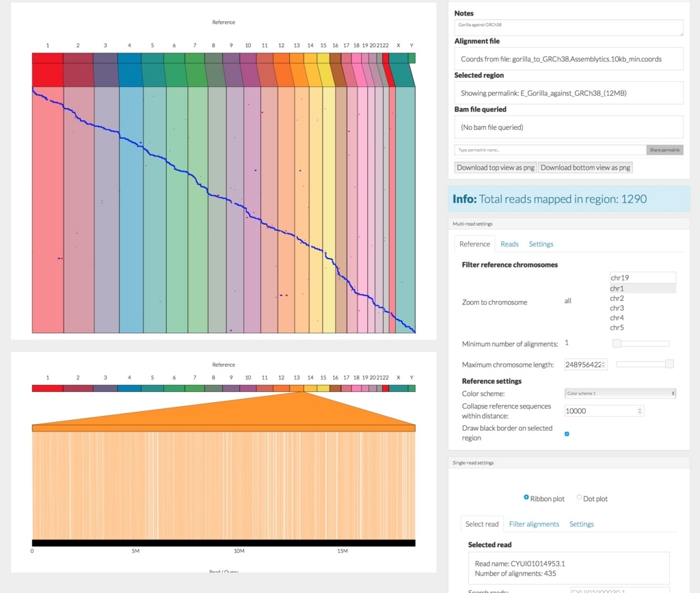The image size is (700, 593).
Task: Toggle Draw black border on selected region
Action: (x=567, y=434)
